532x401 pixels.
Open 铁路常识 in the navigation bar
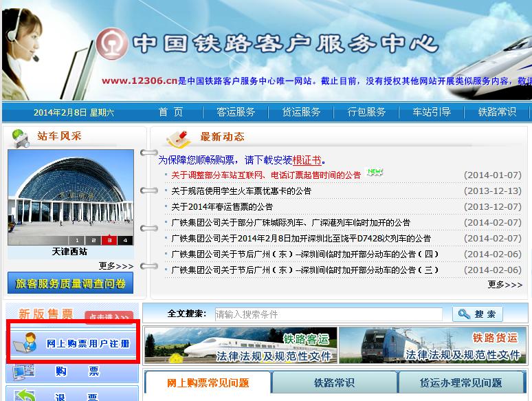(497, 111)
